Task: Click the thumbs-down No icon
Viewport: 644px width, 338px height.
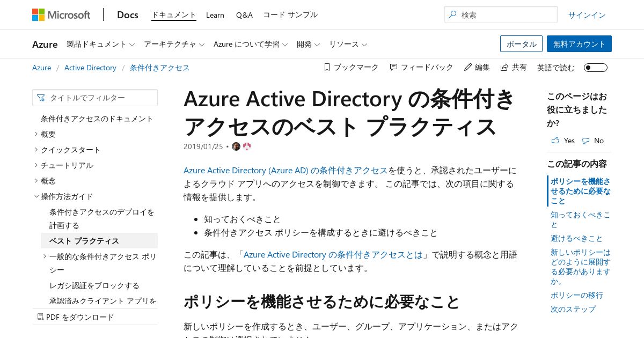Action: [x=585, y=141]
